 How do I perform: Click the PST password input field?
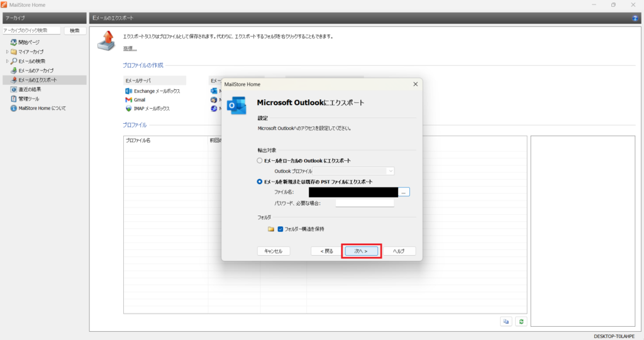click(x=365, y=203)
